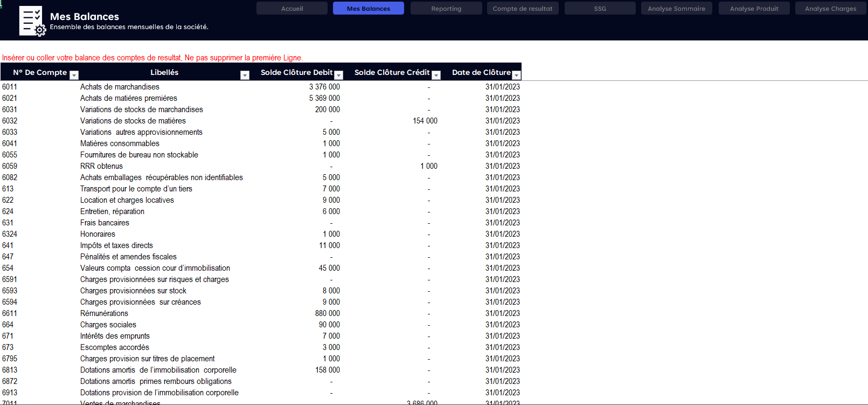Click the red instruction text line

152,58
